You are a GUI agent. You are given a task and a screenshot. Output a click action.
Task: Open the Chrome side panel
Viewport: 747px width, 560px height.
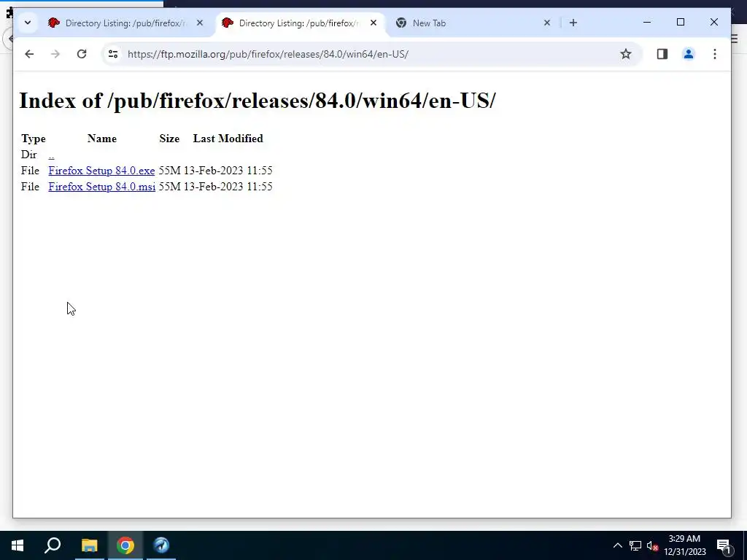coord(662,54)
